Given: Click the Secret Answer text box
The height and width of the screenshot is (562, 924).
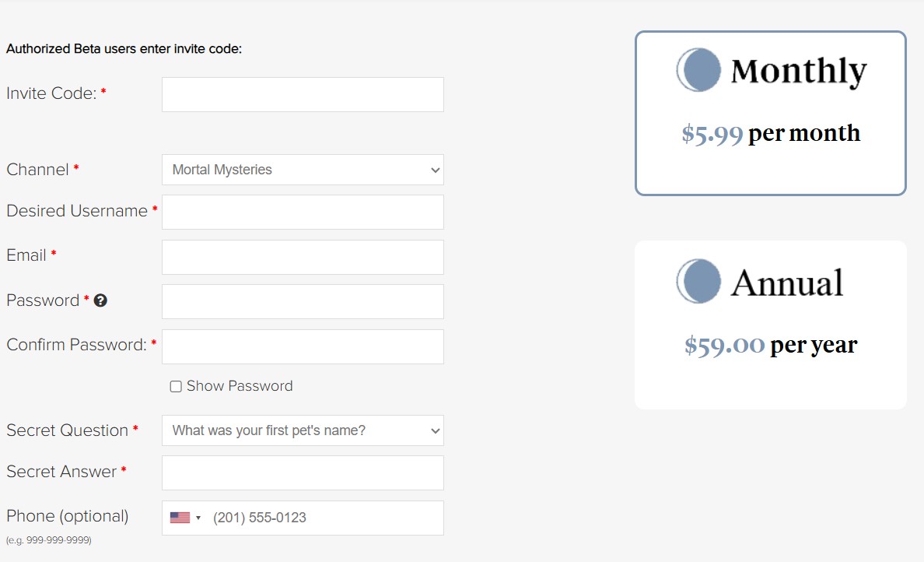Looking at the screenshot, I should [x=303, y=472].
